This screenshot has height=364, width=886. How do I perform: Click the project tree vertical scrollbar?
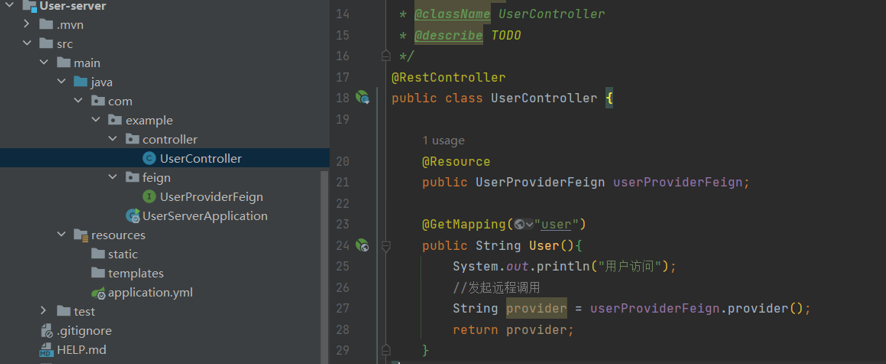(325, 266)
